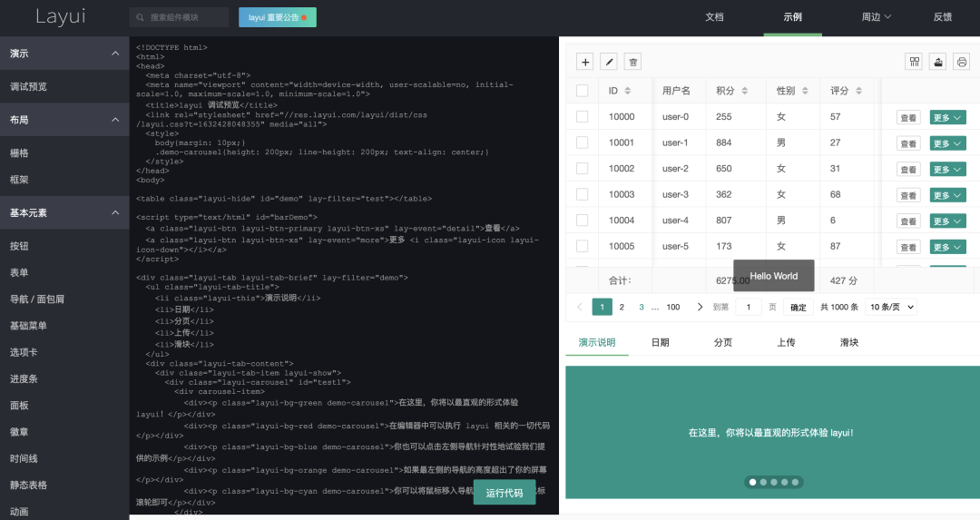Open 更多 dropdown for user-3 row
Viewport: 980px width, 520px height.
click(x=947, y=196)
